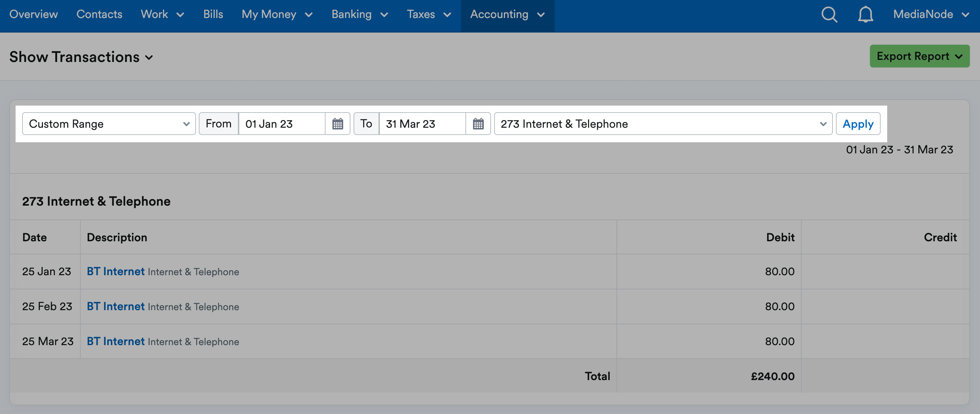Expand the Taxes dropdown
The height and width of the screenshot is (414, 980).
pos(429,15)
